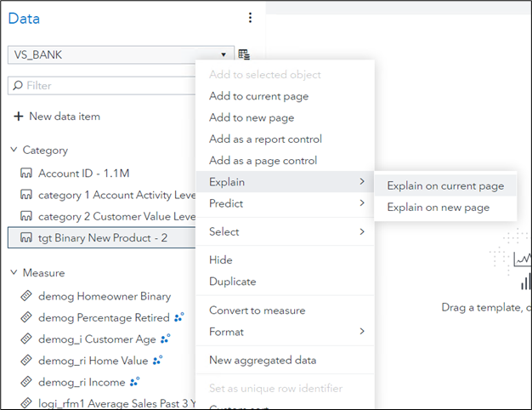Click Duplicate in the context menu
The image size is (532, 410).
pyautogui.click(x=232, y=282)
